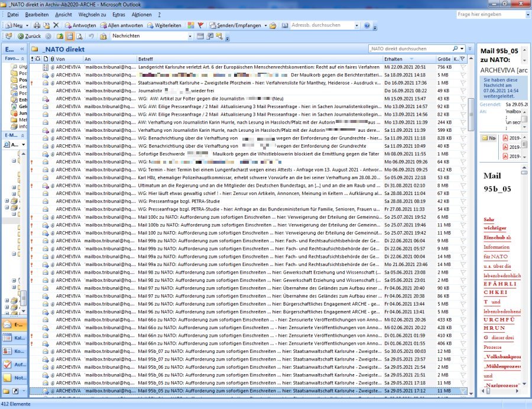Click the Folder List icon at navigation bottom

coord(6,391)
